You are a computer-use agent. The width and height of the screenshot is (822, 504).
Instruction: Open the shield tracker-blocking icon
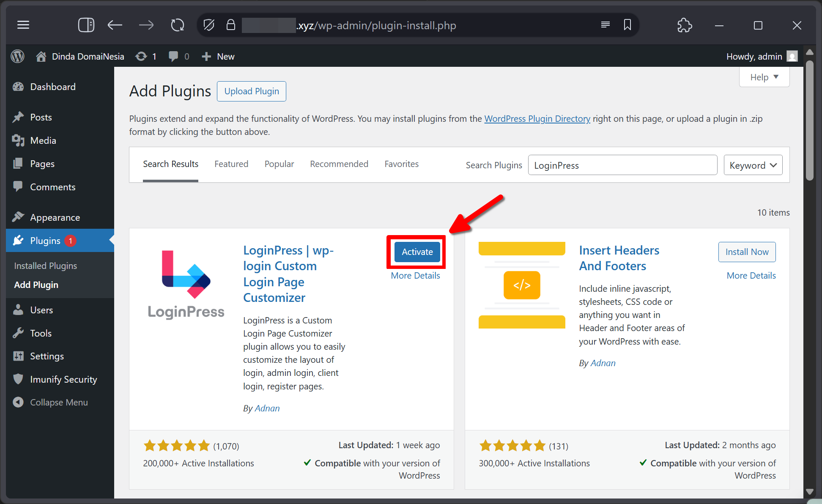209,25
